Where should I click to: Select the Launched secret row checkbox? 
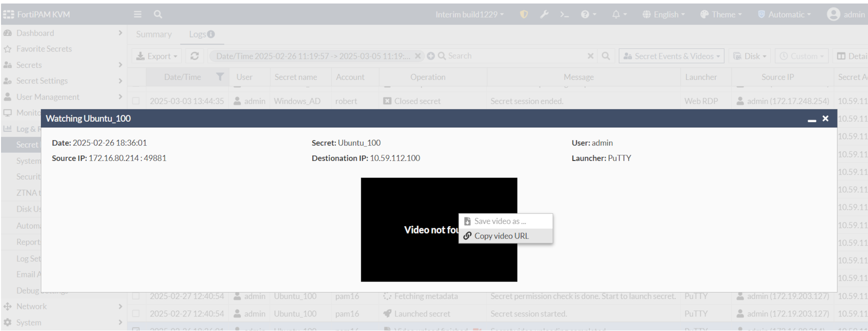click(136, 314)
